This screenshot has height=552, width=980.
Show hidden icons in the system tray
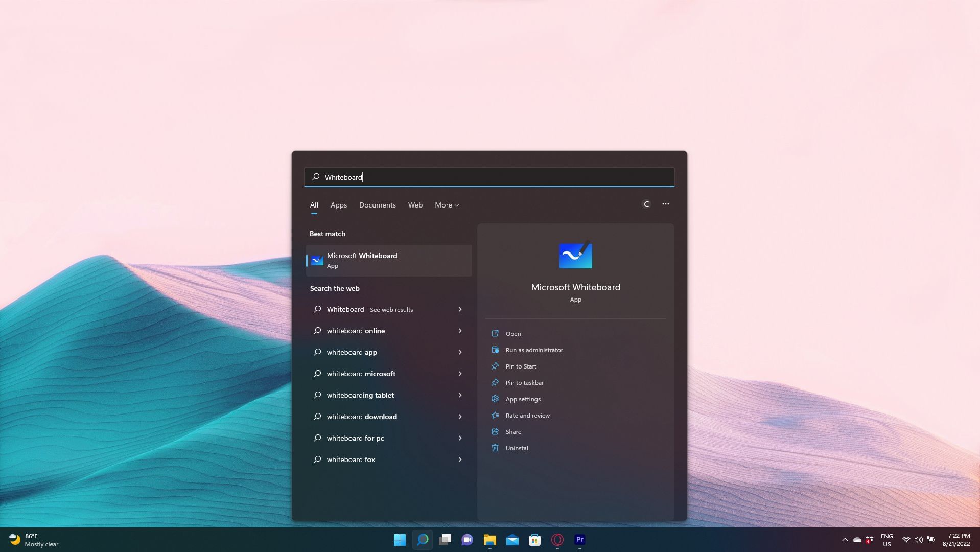click(x=844, y=540)
